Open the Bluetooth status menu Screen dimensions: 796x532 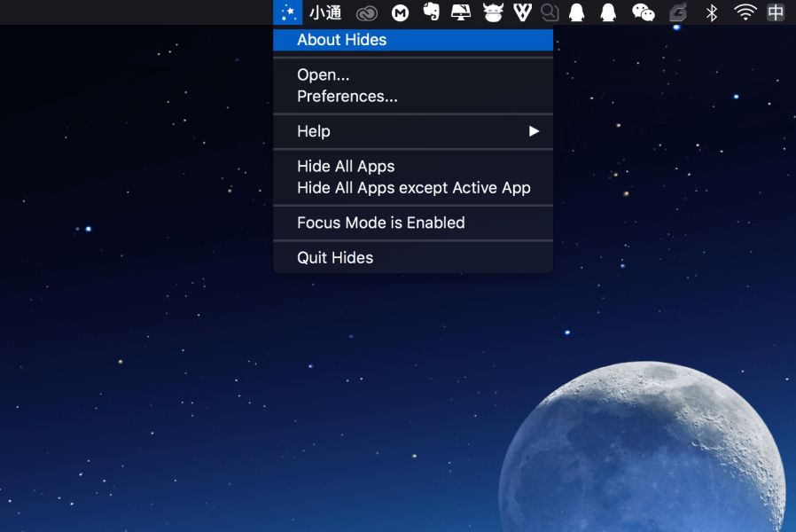[x=712, y=12]
